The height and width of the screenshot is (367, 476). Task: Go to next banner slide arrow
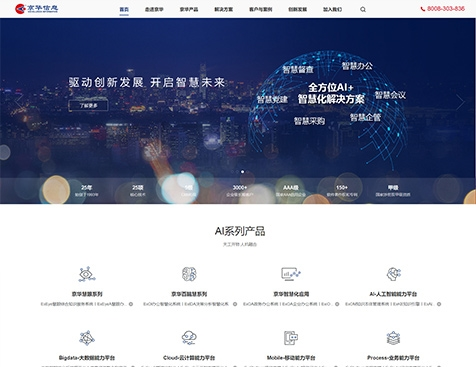(x=460, y=102)
